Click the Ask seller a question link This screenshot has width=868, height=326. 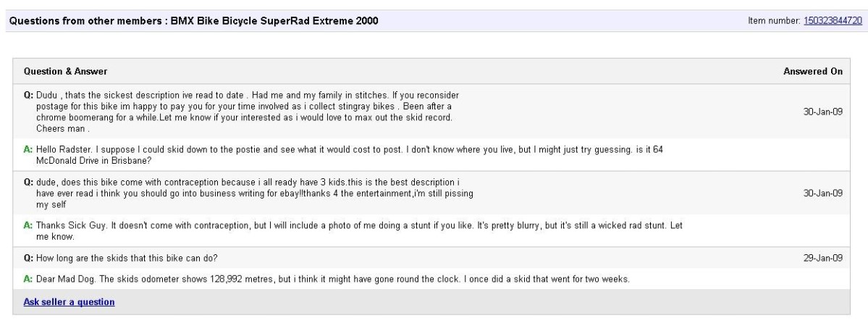[69, 301]
